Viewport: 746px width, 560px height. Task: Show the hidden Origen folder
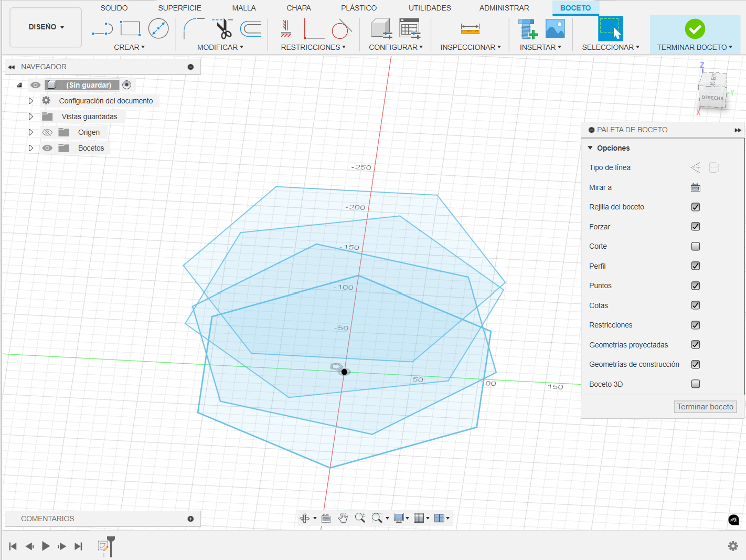pos(47,132)
